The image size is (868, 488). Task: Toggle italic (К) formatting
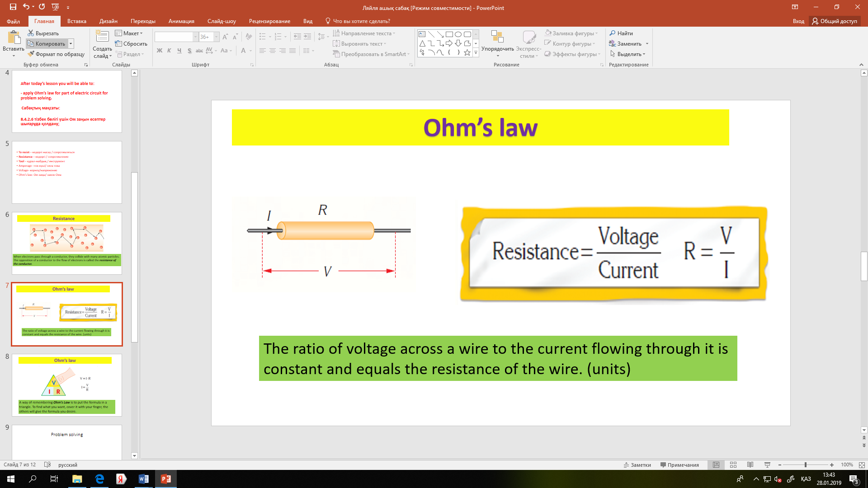[169, 51]
